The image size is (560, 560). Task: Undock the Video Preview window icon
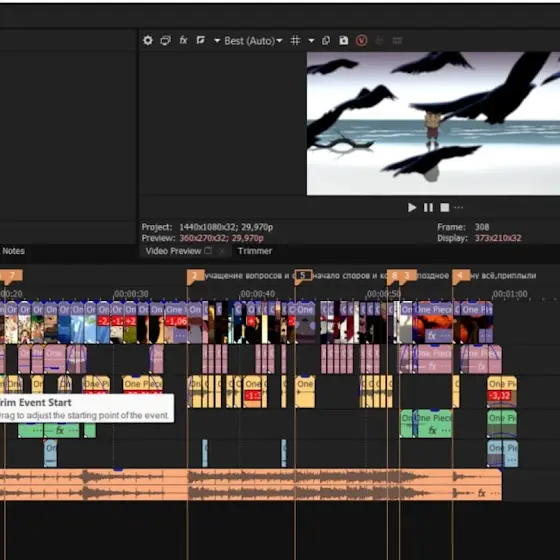(x=208, y=251)
